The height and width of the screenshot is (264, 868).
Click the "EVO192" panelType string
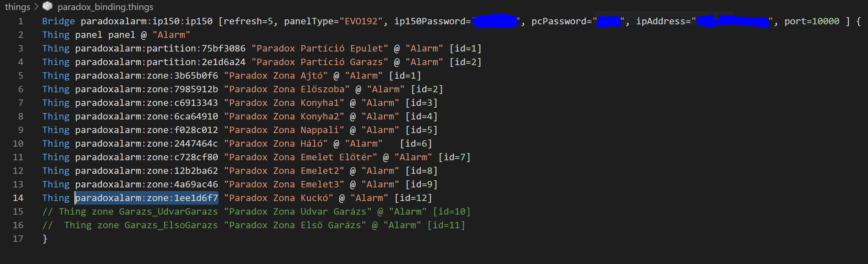361,21
